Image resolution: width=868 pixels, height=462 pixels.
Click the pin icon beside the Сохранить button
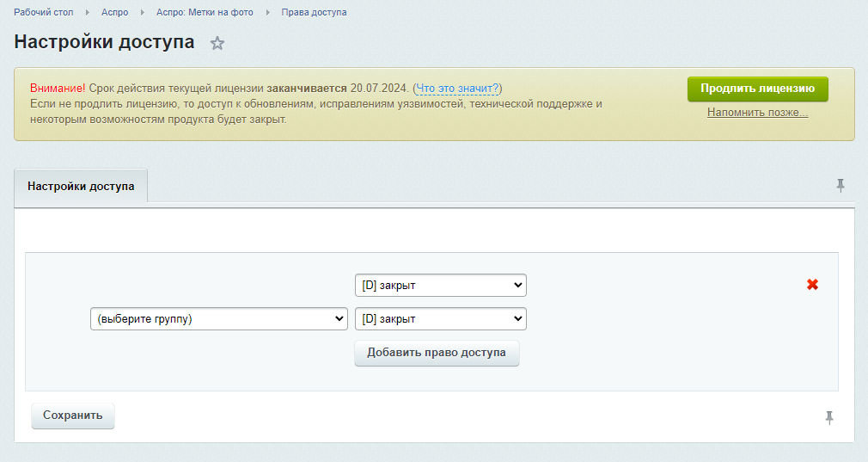(x=829, y=417)
